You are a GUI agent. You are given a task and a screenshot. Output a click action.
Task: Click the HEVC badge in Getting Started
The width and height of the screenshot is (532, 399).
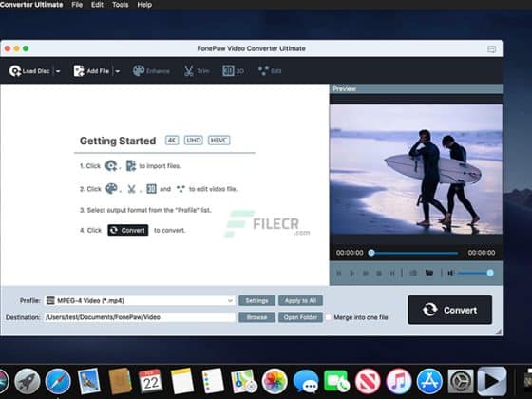click(x=218, y=141)
